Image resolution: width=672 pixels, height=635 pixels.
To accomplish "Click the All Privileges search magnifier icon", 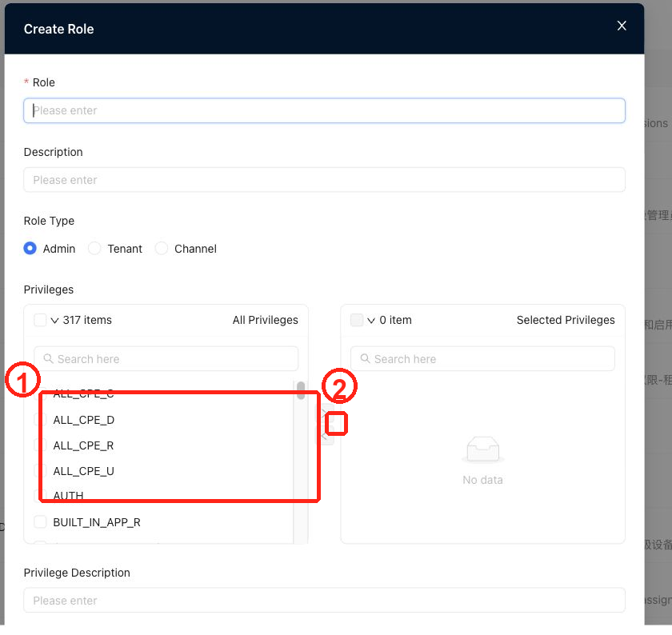I will [49, 358].
